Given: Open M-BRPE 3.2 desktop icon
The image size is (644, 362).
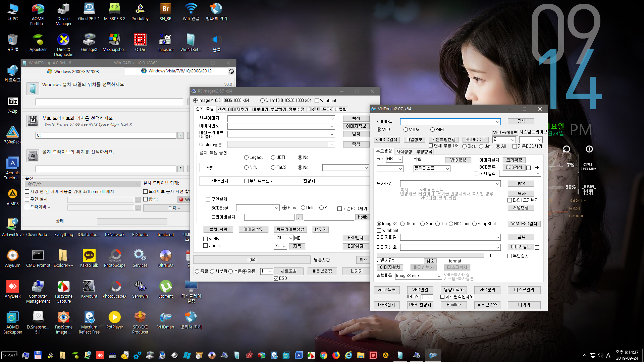Looking at the screenshot, I should [x=115, y=12].
